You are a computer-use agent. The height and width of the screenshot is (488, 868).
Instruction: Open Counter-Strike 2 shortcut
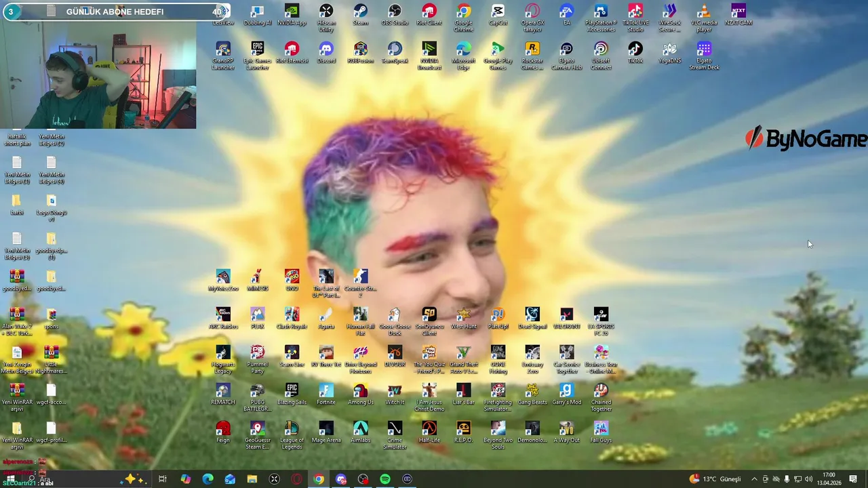pos(360,284)
